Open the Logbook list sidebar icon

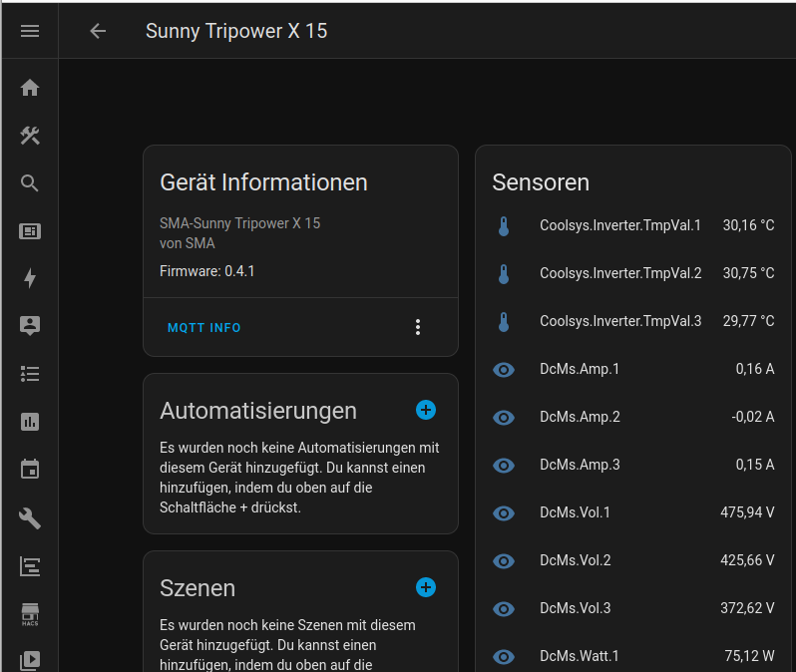[x=30, y=374]
